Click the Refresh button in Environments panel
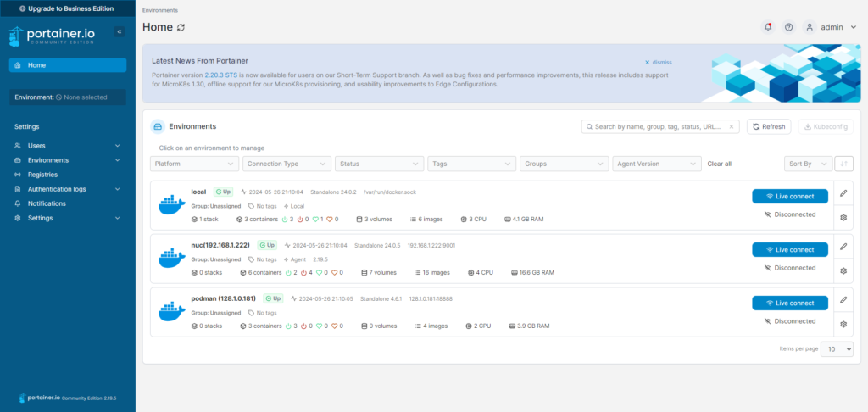Image resolution: width=868 pixels, height=412 pixels. tap(769, 127)
